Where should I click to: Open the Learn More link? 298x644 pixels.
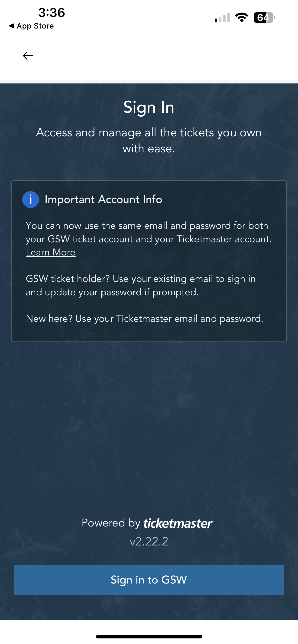coord(51,252)
